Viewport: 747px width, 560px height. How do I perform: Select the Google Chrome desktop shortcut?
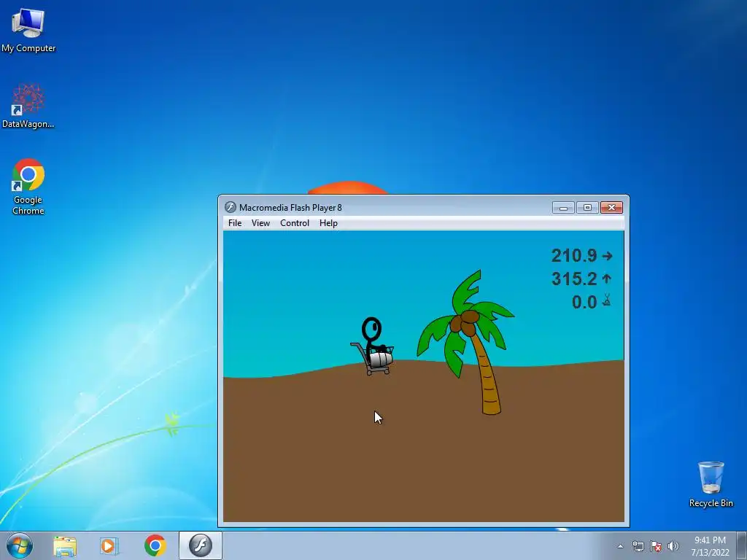[28, 187]
